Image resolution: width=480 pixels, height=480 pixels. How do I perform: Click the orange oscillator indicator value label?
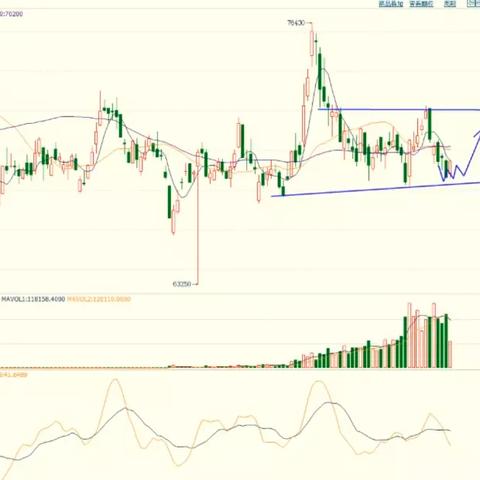pos(14,375)
